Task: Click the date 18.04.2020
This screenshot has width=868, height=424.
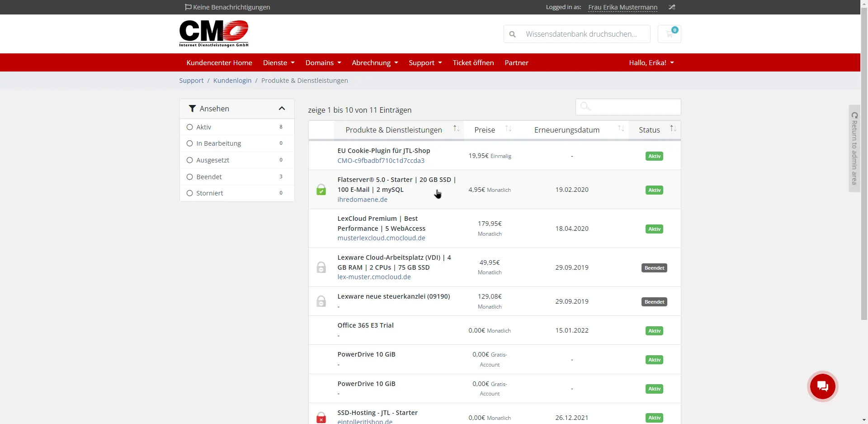Action: pos(572,229)
